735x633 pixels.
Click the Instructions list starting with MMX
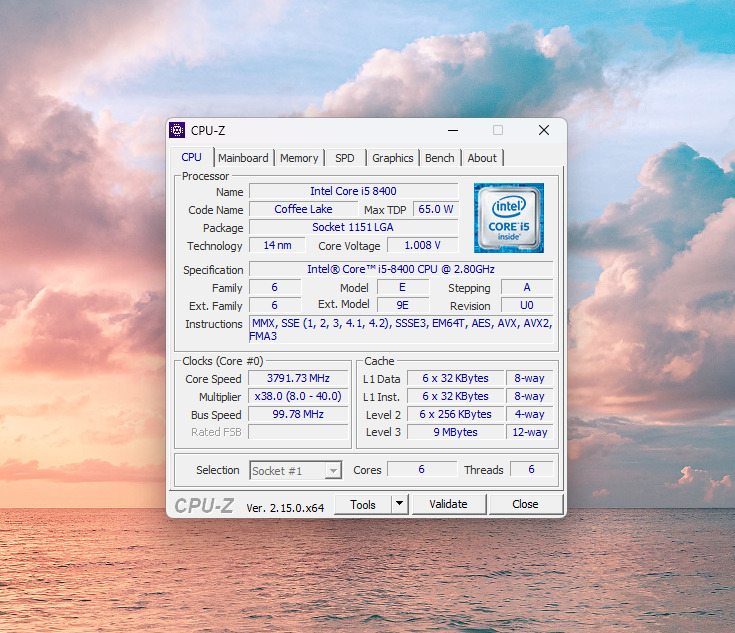coord(401,330)
